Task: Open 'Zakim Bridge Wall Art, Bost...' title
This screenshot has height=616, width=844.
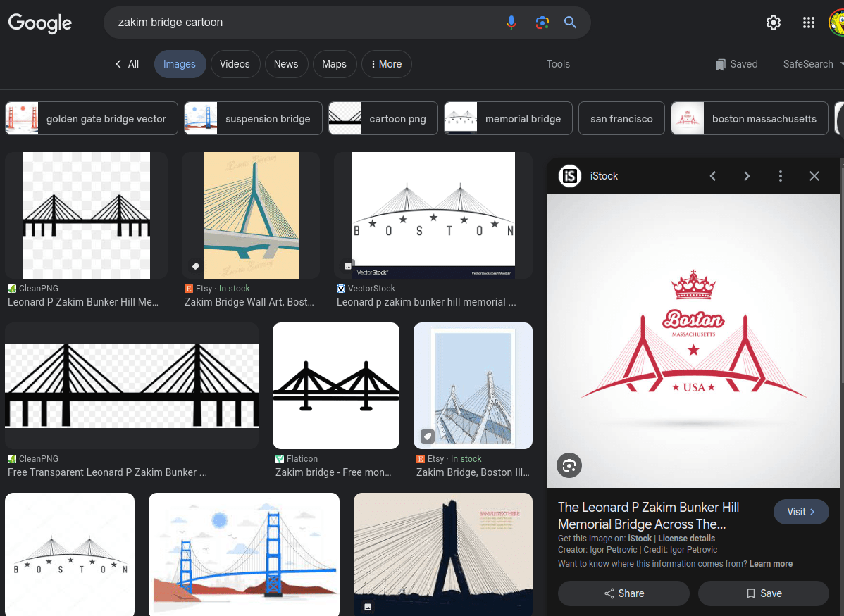Action: (249, 302)
